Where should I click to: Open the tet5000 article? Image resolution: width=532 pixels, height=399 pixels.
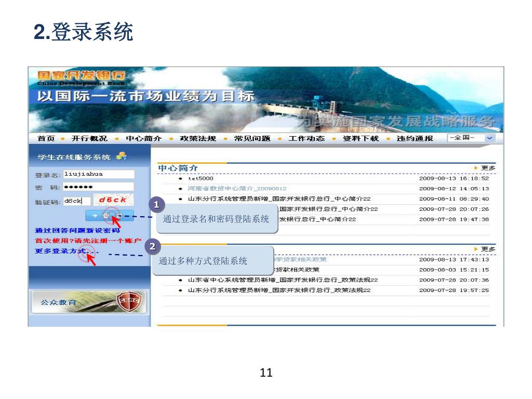tap(201, 179)
